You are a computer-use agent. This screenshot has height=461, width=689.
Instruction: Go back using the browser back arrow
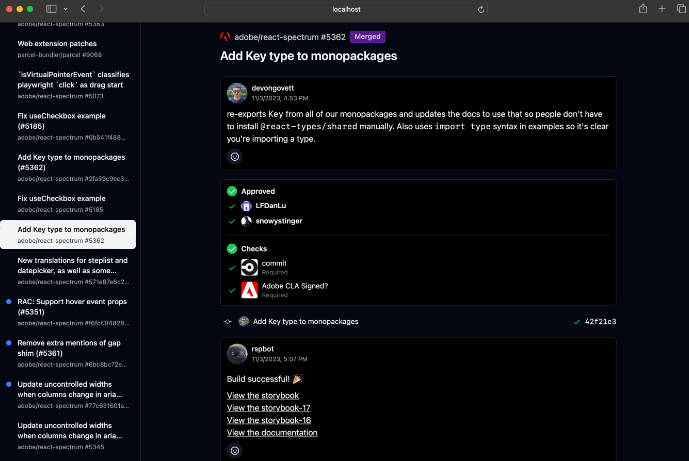tap(84, 9)
